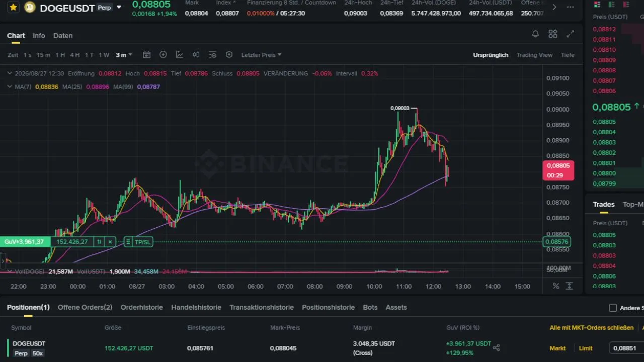644x362 pixels.
Task: Click the order list icon beside TP/SL
Action: (x=128, y=242)
